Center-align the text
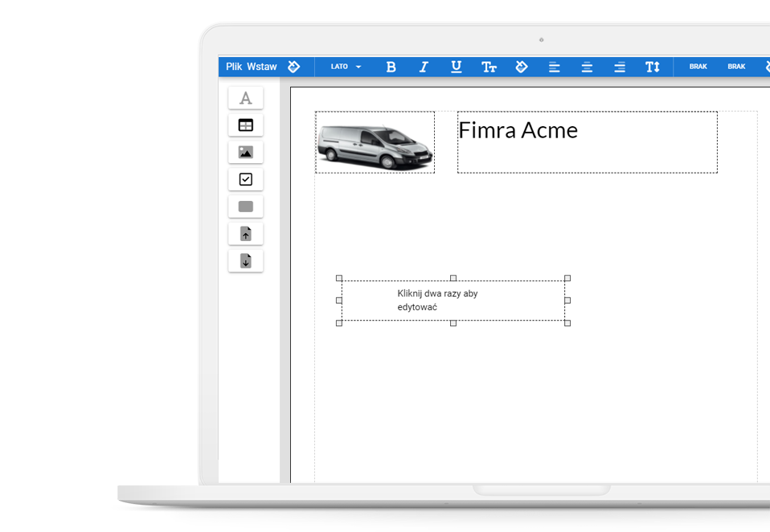770x532 pixels. pos(587,67)
